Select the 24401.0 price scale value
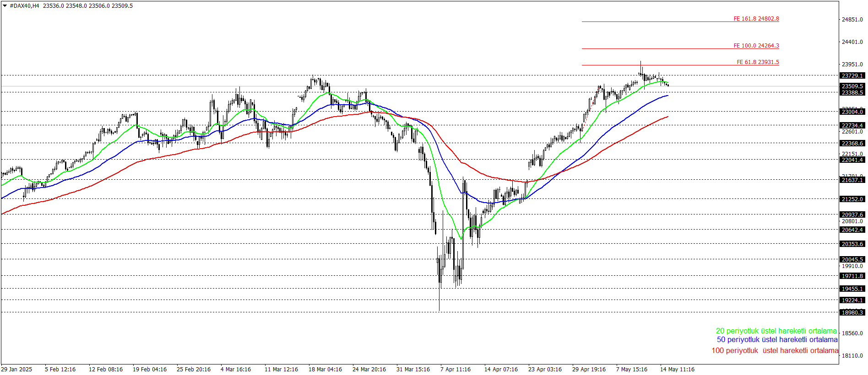Image resolution: width=868 pixels, height=375 pixels. click(852, 42)
